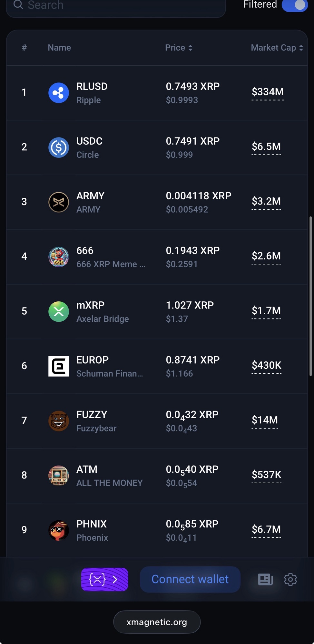
Task: Expand the purple xMagnetic menu button
Action: coord(104,580)
